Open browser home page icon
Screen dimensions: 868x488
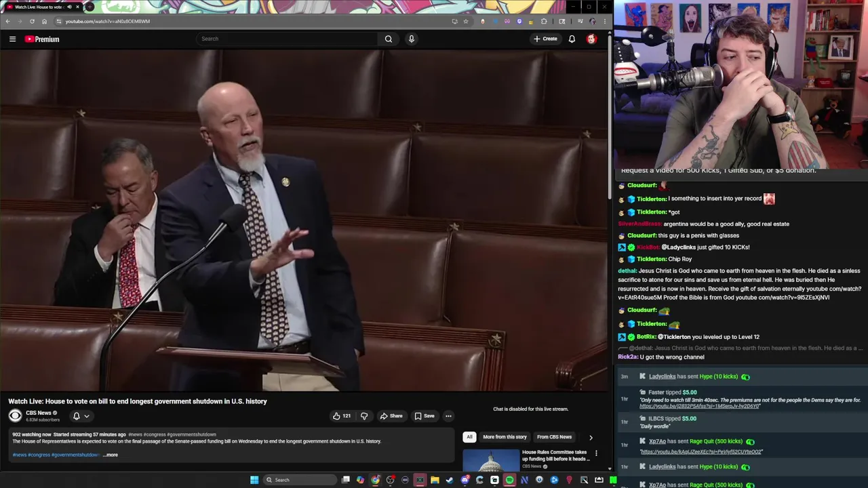coord(44,21)
